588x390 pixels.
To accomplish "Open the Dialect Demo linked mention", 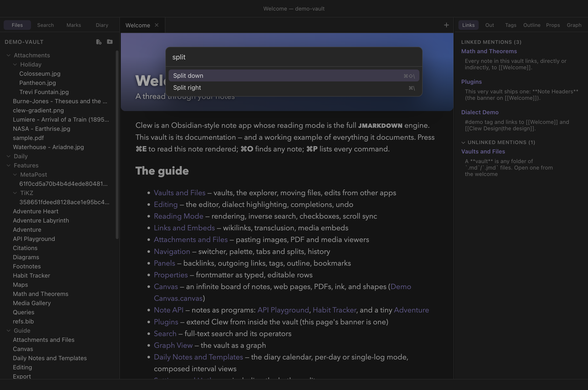I will click(480, 112).
